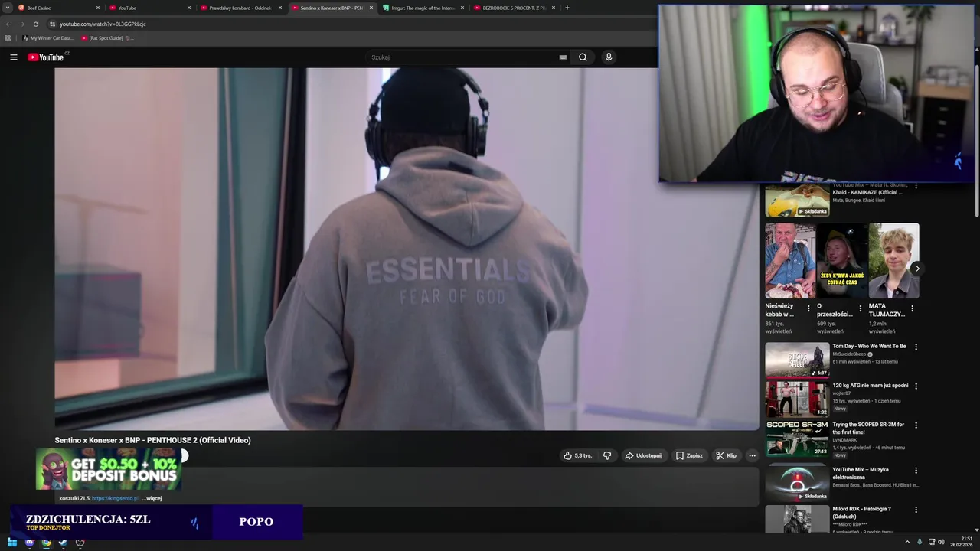Open the on-screen keyboard icon in search

563,57
